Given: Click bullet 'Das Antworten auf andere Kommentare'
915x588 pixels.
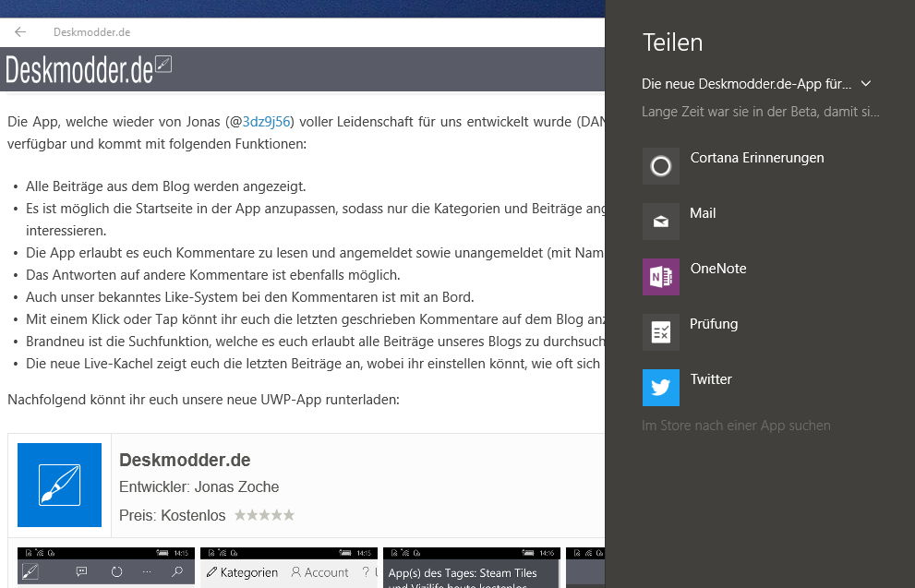Looking at the screenshot, I should click(x=213, y=275).
